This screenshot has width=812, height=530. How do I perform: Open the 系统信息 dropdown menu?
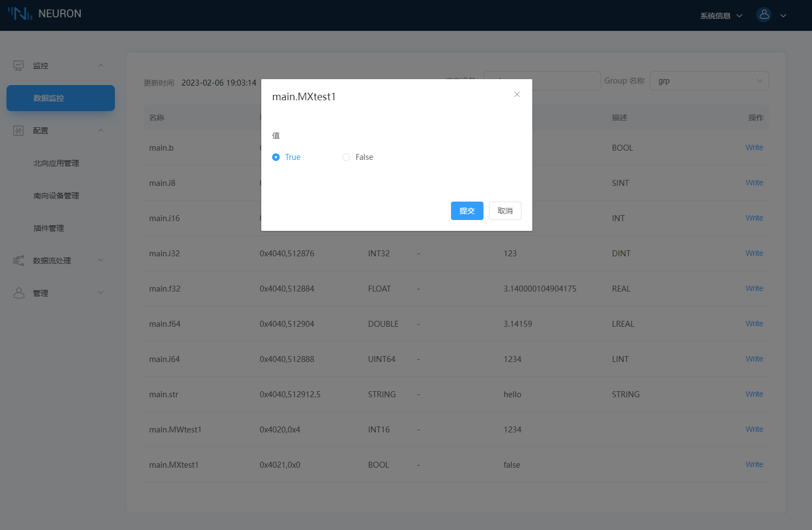(x=716, y=15)
